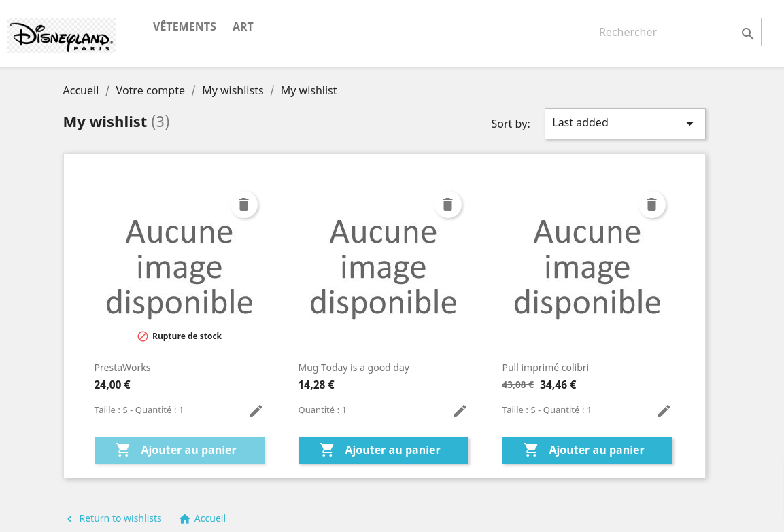
Task: Click Quantité : 1 under the Mug item
Action: 322,410
